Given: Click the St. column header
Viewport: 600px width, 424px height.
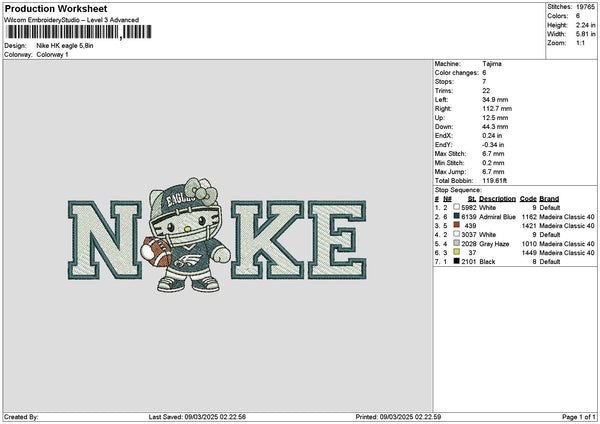Looking at the screenshot, I should click(472, 199).
